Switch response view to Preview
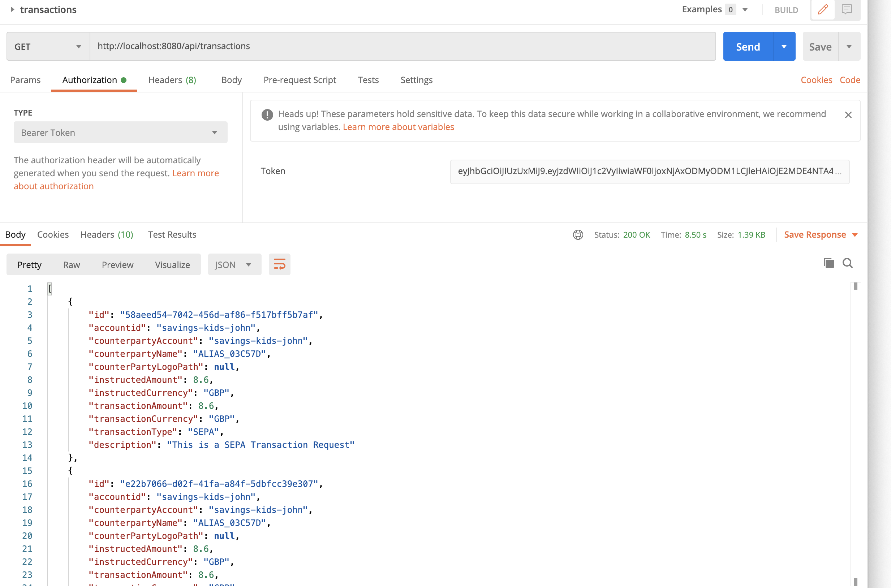Image resolution: width=891 pixels, height=588 pixels. tap(117, 264)
